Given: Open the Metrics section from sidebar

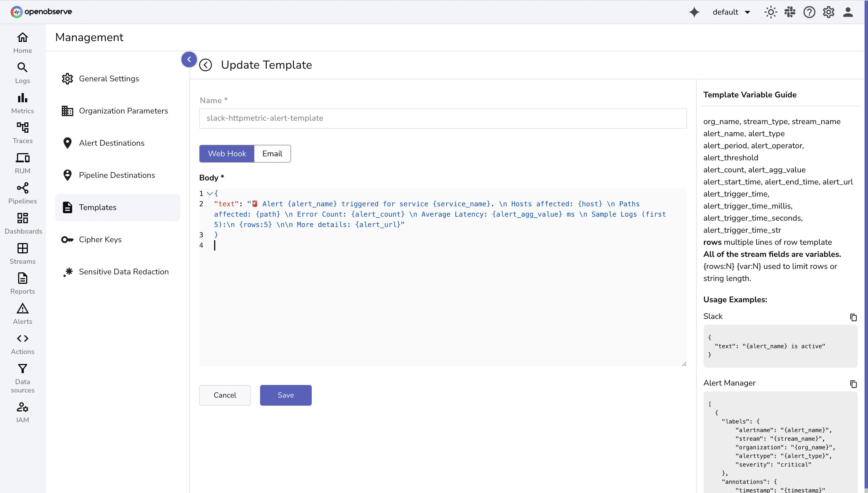Looking at the screenshot, I should point(22,102).
